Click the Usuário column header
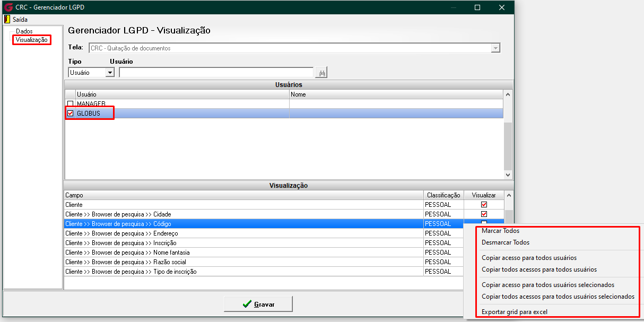Image resolution: width=644 pixels, height=322 pixels. coord(182,94)
